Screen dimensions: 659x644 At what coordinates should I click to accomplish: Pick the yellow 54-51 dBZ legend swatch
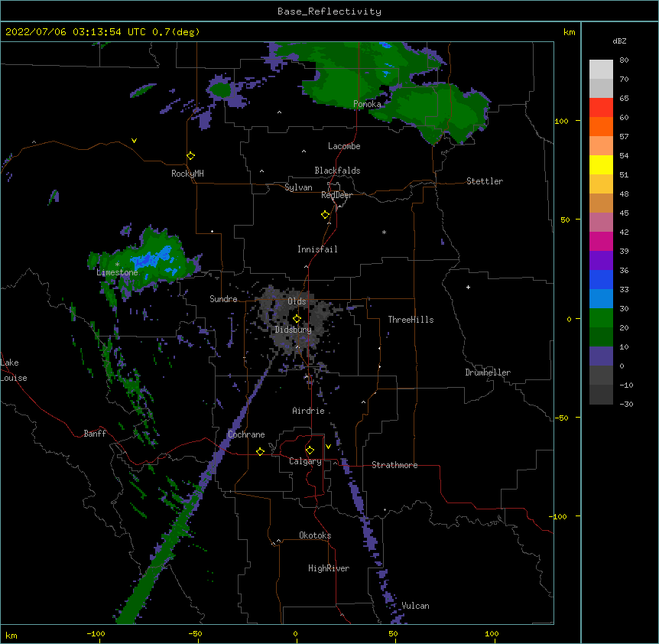pos(601,164)
